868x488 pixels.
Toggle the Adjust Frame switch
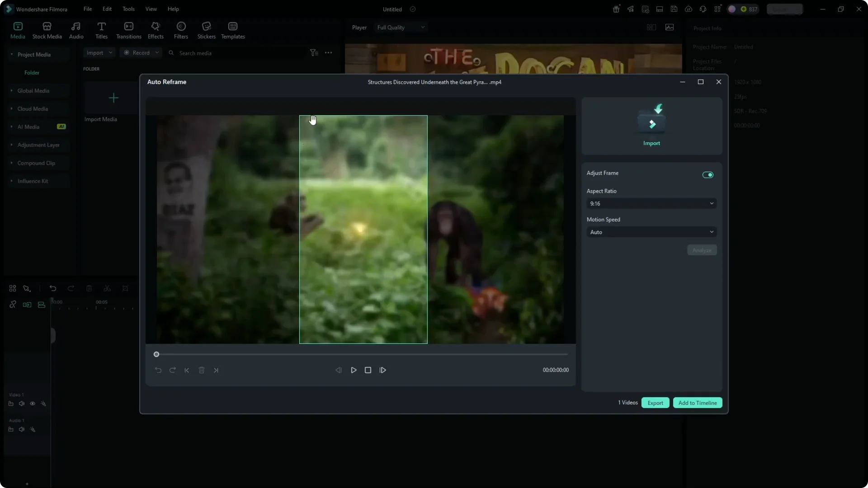[x=708, y=174]
